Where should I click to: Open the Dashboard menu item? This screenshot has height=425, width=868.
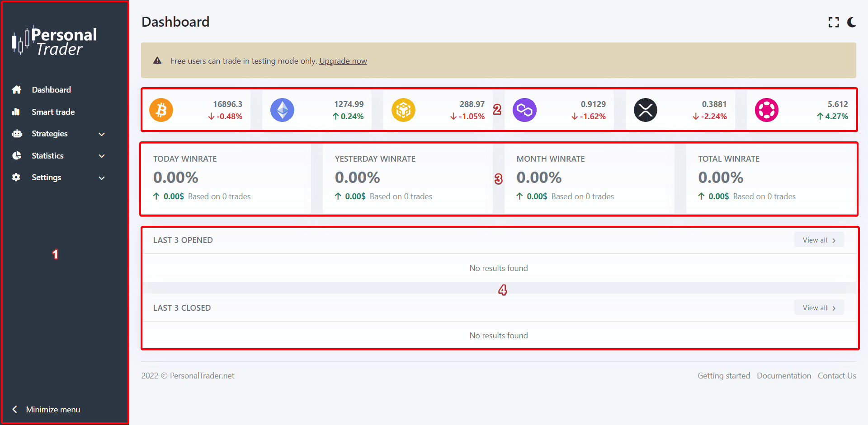[x=51, y=90]
